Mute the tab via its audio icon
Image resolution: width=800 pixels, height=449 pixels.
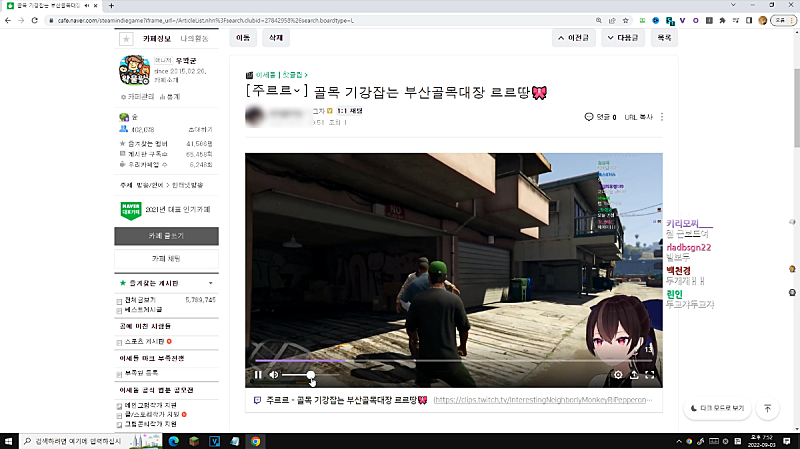coord(87,6)
